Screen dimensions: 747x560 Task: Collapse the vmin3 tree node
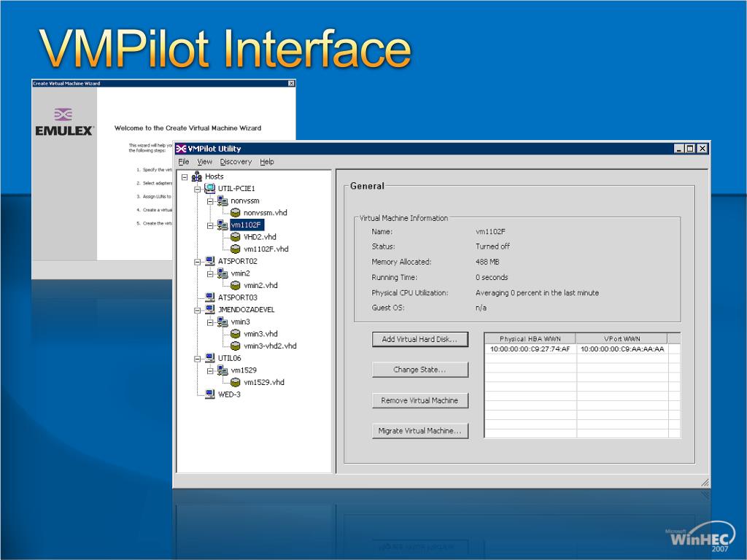point(210,322)
